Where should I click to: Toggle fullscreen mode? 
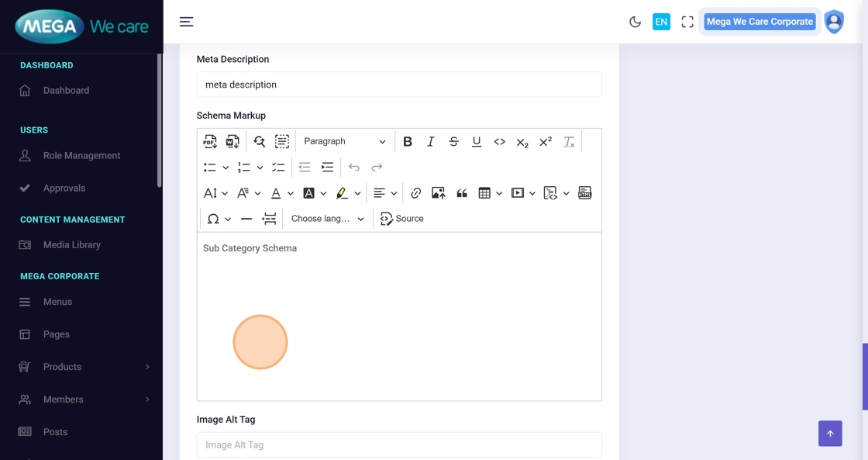coord(687,22)
